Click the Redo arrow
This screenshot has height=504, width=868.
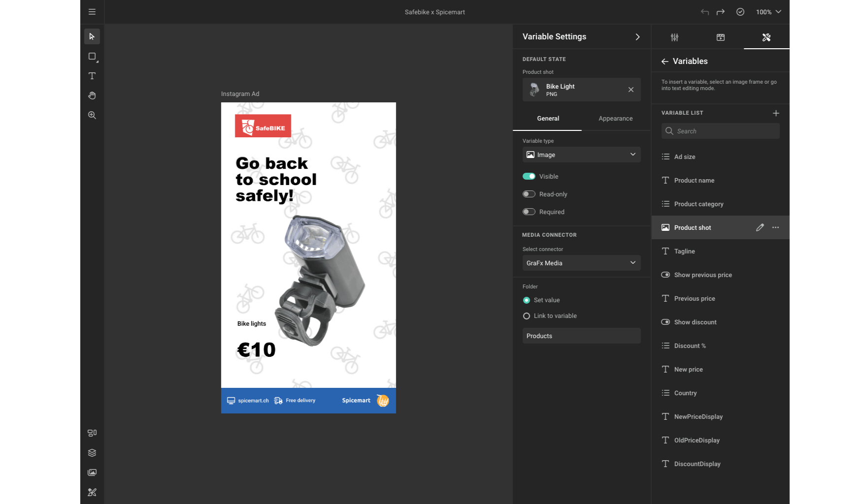721,12
